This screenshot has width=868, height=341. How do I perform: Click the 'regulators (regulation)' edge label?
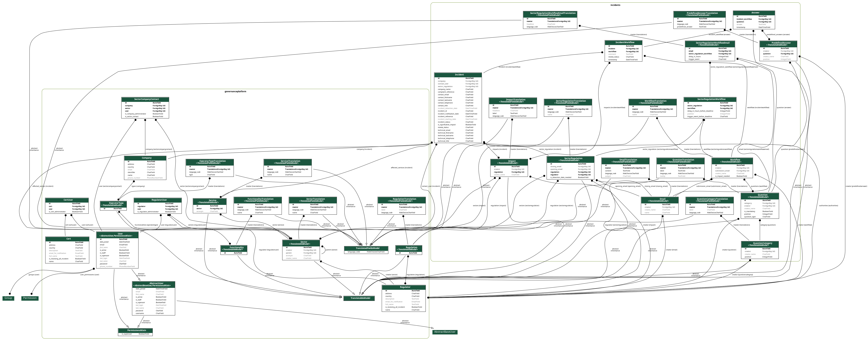tap(415, 275)
